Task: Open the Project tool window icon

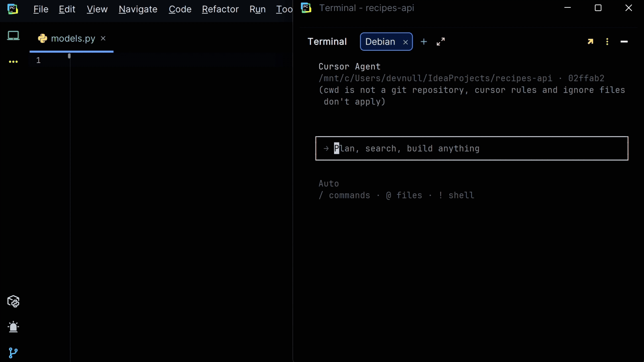Action: click(x=13, y=36)
